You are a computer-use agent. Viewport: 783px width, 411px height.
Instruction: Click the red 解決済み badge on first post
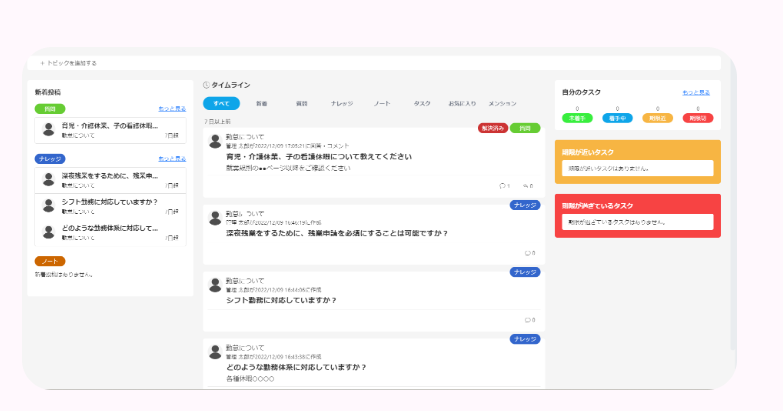click(493, 128)
